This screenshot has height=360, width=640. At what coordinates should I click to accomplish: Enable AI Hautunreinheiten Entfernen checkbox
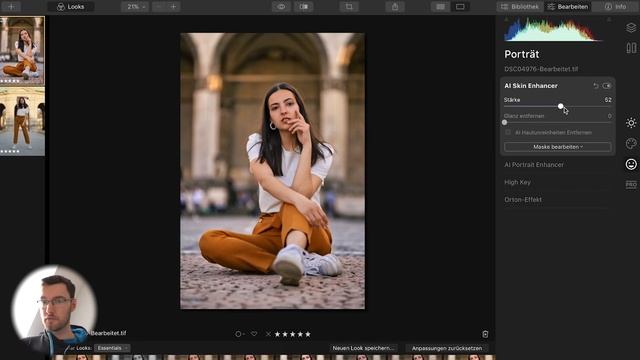click(508, 133)
